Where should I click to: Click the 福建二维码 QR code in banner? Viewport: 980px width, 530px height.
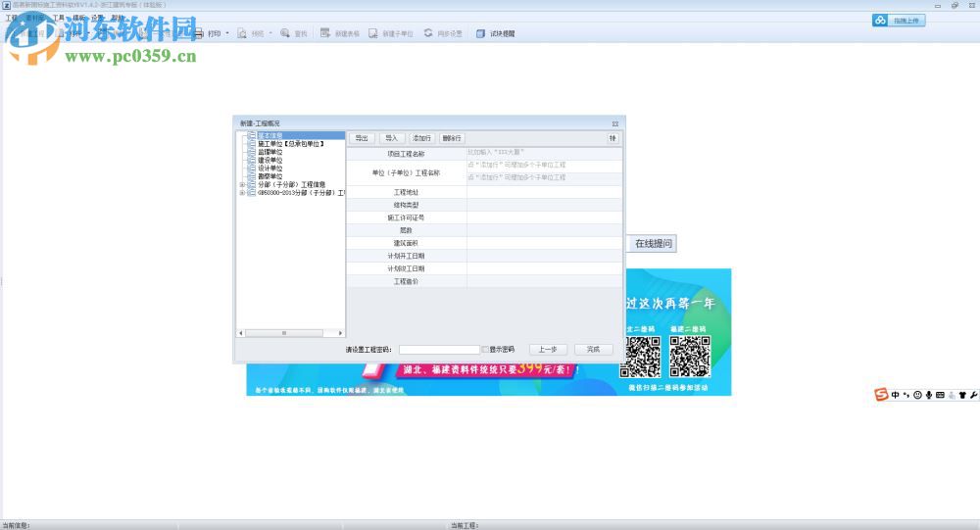tap(690, 357)
